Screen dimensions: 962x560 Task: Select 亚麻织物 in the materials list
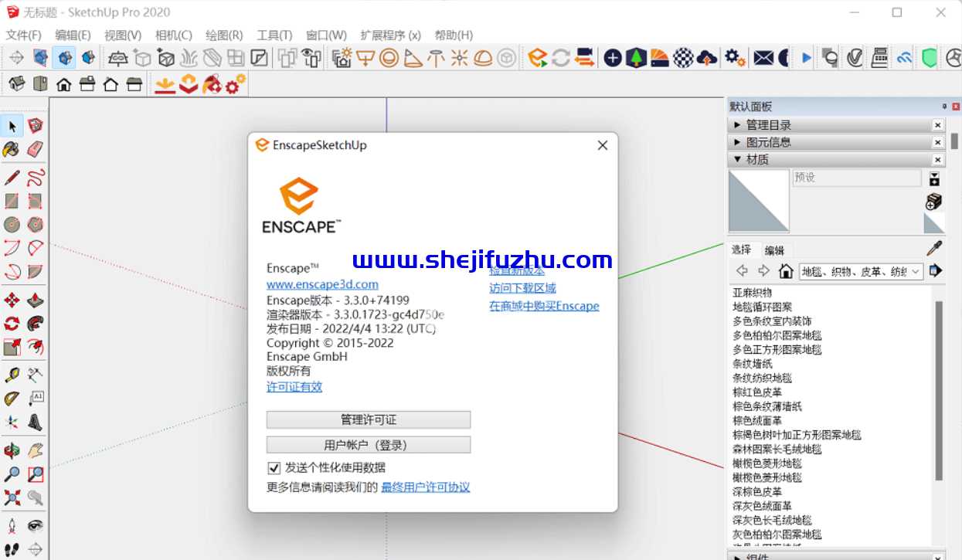pyautogui.click(x=752, y=293)
